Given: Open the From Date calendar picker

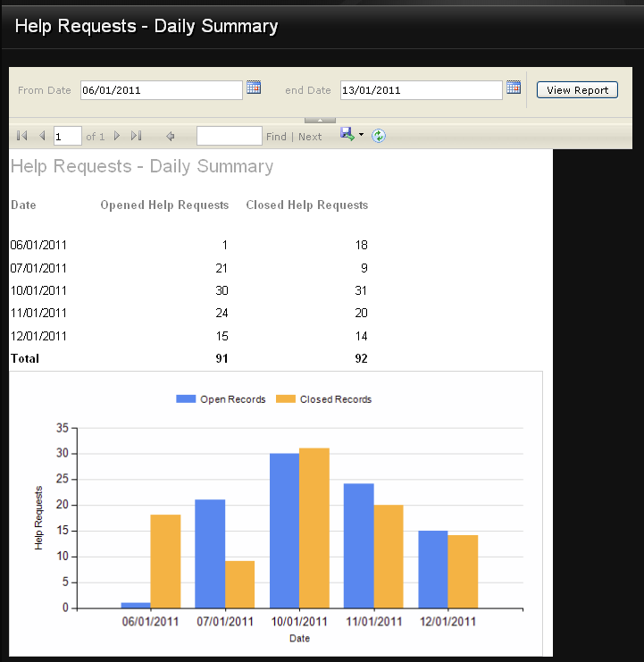Looking at the screenshot, I should pos(254,88).
